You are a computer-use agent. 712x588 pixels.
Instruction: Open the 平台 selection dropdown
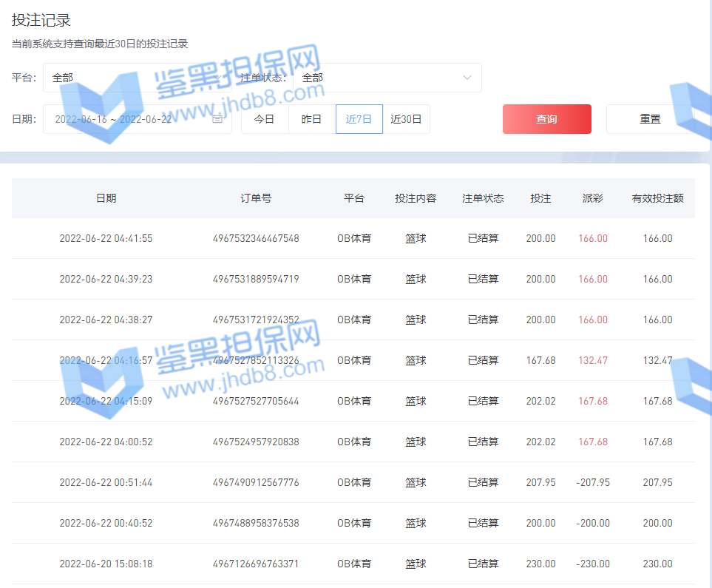pyautogui.click(x=133, y=78)
